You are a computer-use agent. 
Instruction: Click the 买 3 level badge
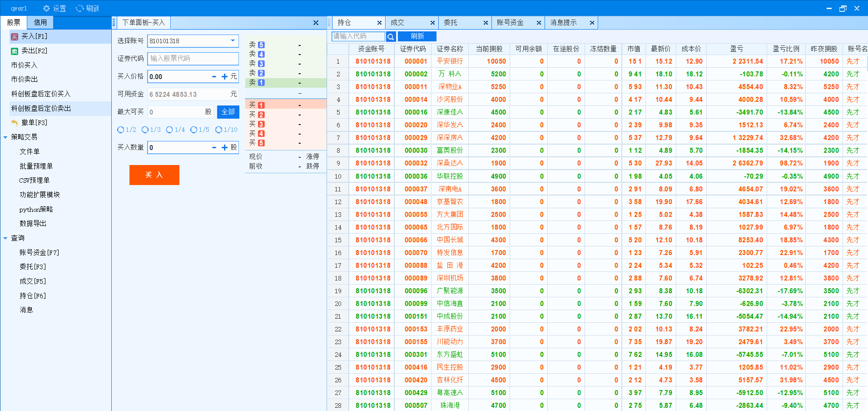point(261,124)
